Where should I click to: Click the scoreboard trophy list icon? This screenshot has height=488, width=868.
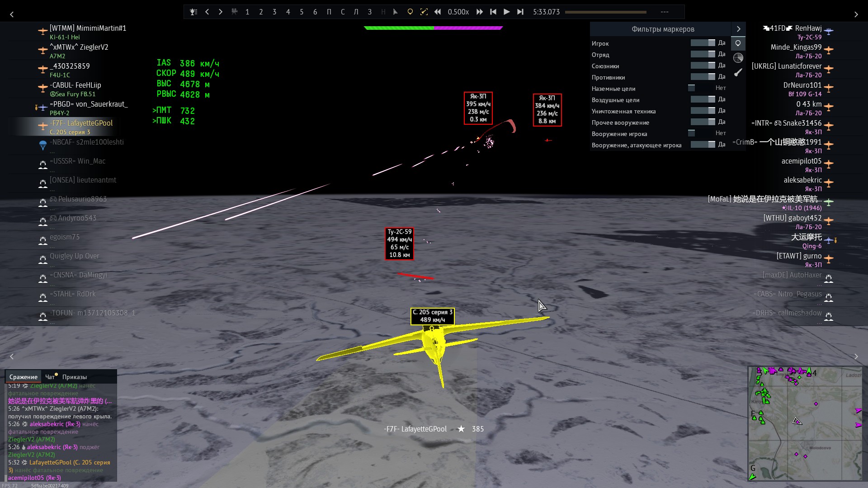193,12
